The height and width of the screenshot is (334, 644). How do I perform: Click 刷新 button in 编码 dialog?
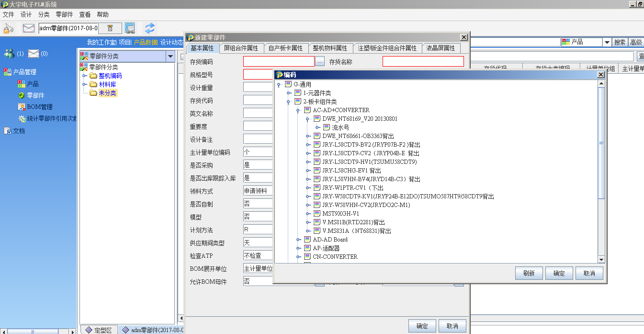529,273
